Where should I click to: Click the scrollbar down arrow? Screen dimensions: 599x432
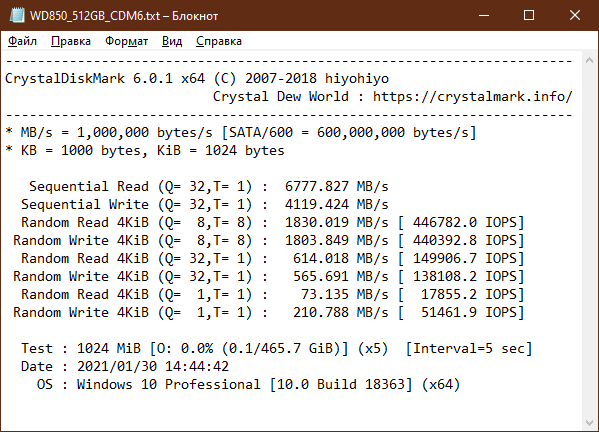[x=589, y=423]
